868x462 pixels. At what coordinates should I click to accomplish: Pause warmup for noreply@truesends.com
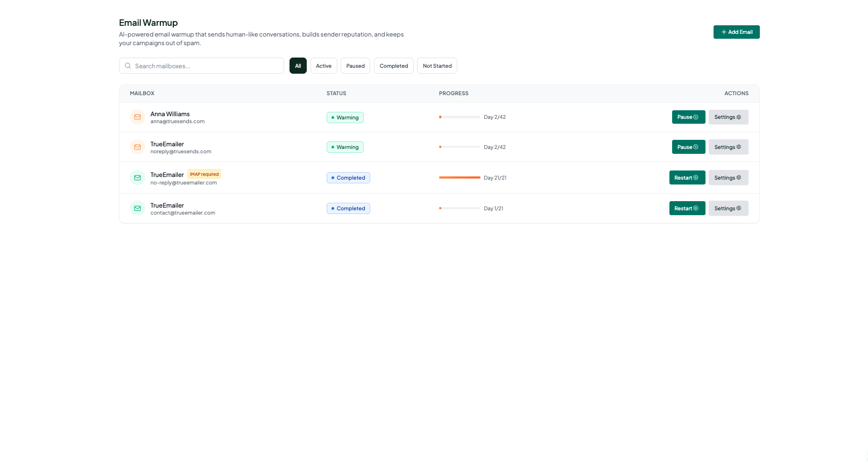click(x=688, y=147)
